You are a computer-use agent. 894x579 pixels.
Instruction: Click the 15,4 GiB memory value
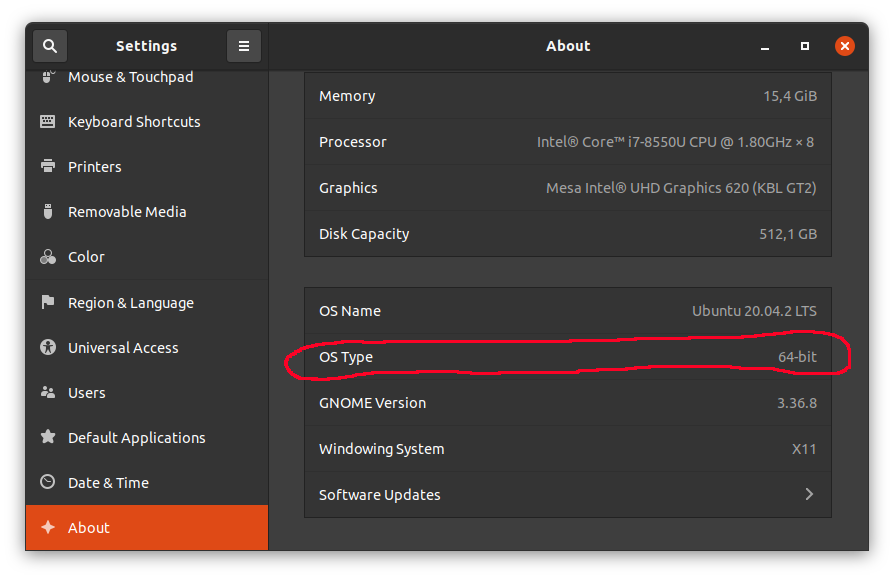click(790, 96)
